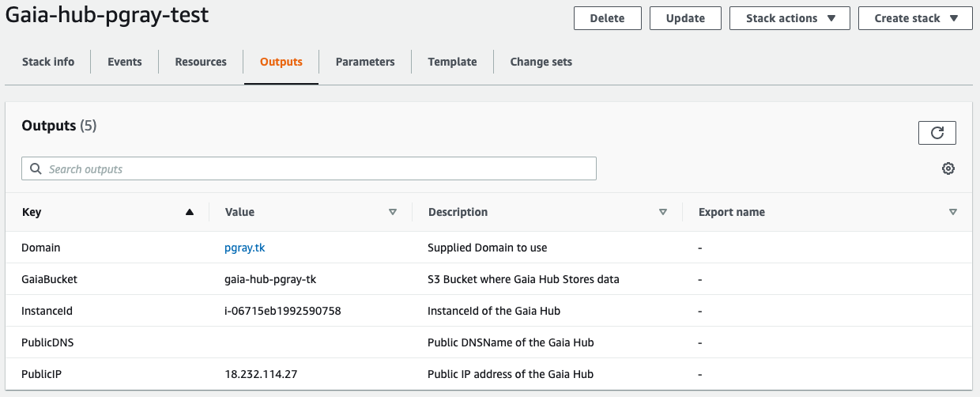Sort ascending by Key column arrow
Screen dimensions: 980x397
(x=189, y=212)
